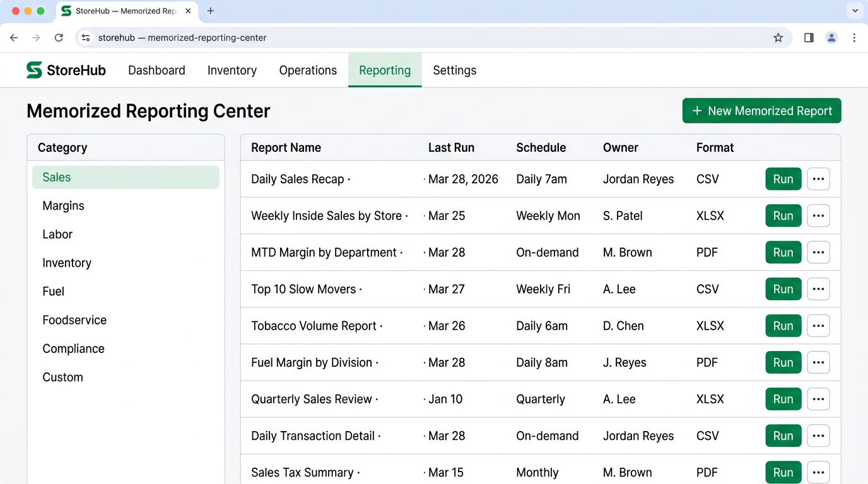Select the Margins category

click(x=126, y=206)
